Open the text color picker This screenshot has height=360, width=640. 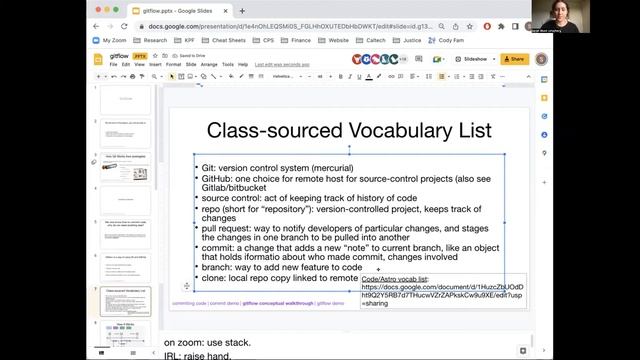click(369, 76)
